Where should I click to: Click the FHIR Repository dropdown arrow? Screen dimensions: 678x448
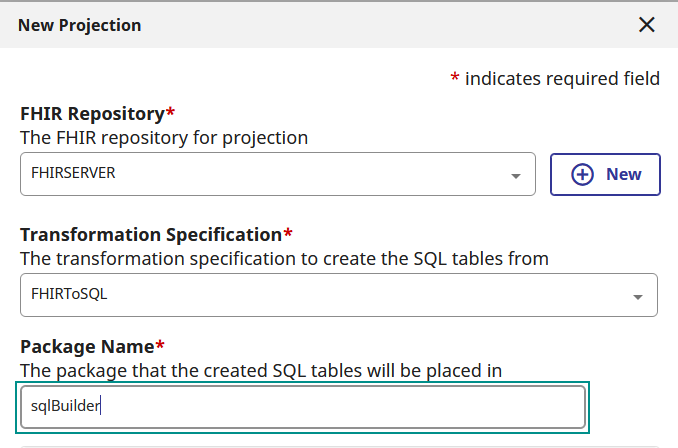(516, 176)
